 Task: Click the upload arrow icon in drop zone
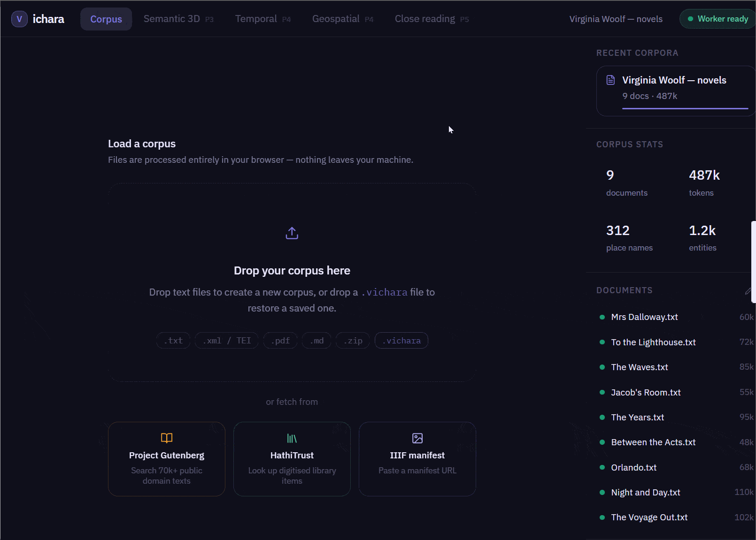[x=292, y=233]
